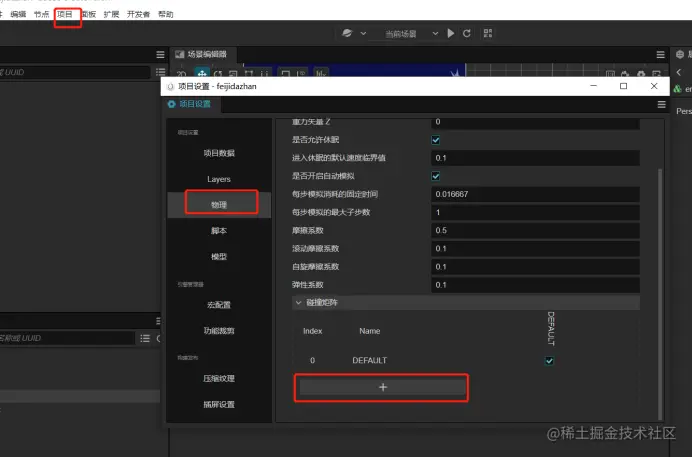This screenshot has width=692, height=457.
Task: Open the 节点 menu
Action: point(41,14)
